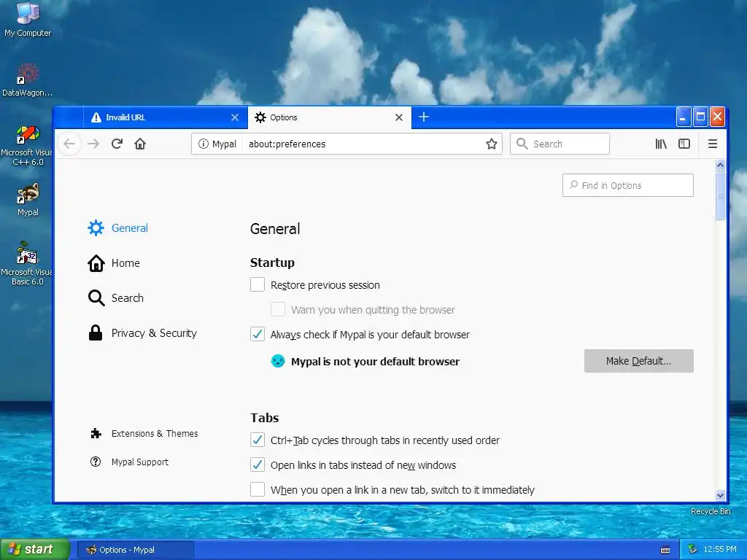Image resolution: width=747 pixels, height=560 pixels.
Task: Open a new tab with plus button
Action: point(424,117)
